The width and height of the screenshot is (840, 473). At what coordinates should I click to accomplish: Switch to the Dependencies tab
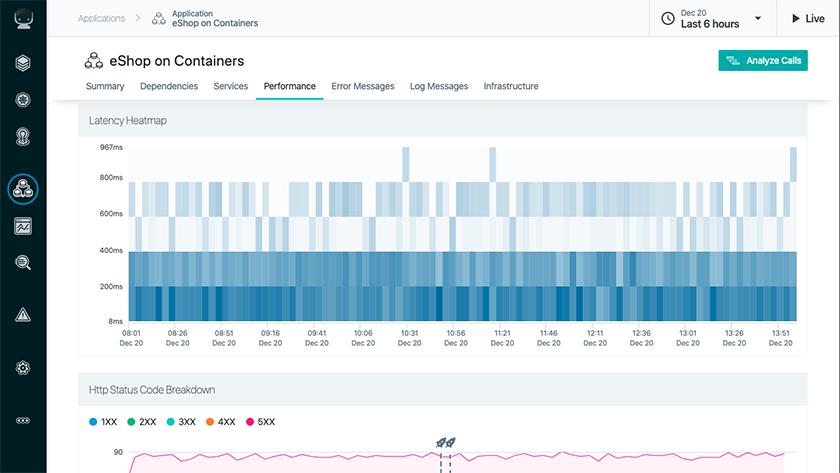coord(169,86)
